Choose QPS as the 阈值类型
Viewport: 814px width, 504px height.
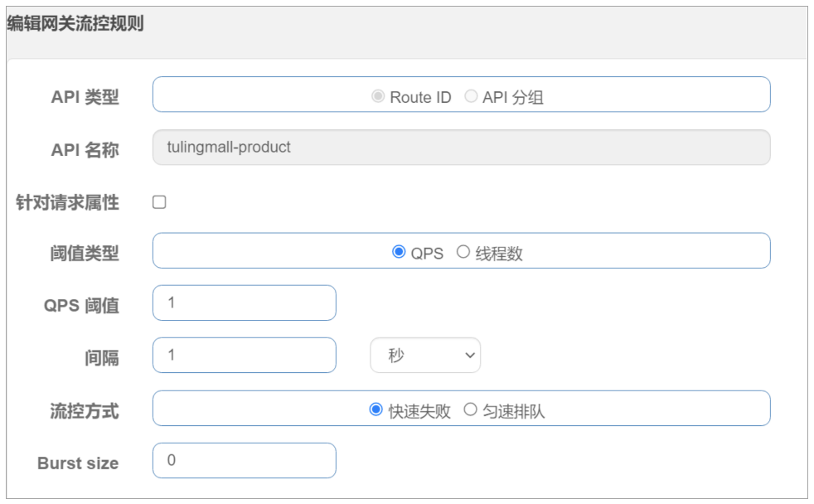tap(399, 252)
